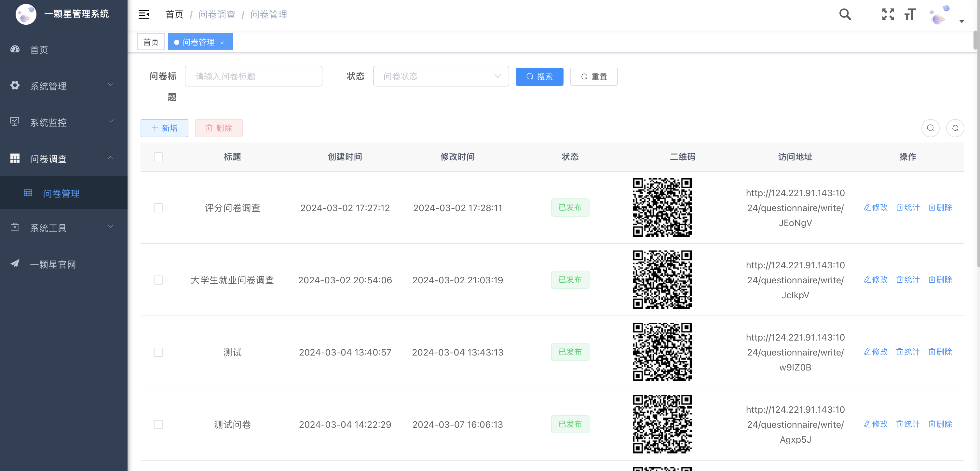Toggle the select-all header checkbox
This screenshot has height=471, width=980.
tap(158, 157)
